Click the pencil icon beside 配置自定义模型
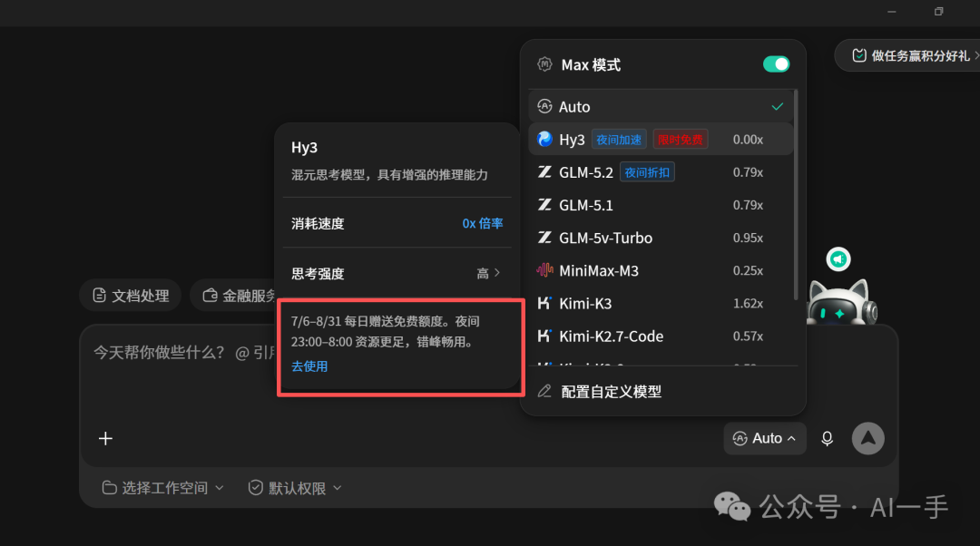Image resolution: width=980 pixels, height=546 pixels. pyautogui.click(x=544, y=391)
